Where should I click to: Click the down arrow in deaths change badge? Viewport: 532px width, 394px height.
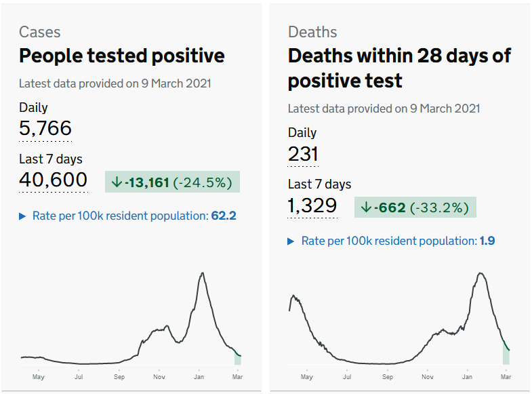366,208
